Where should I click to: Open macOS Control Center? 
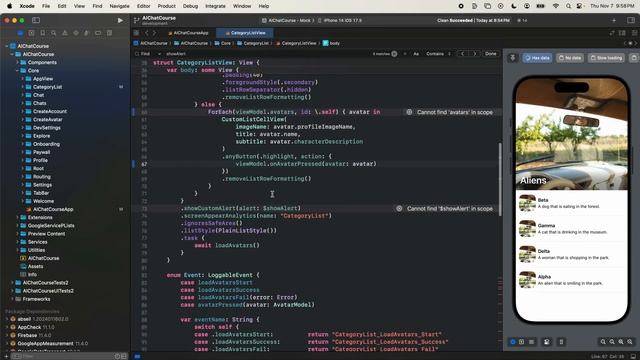click(579, 6)
